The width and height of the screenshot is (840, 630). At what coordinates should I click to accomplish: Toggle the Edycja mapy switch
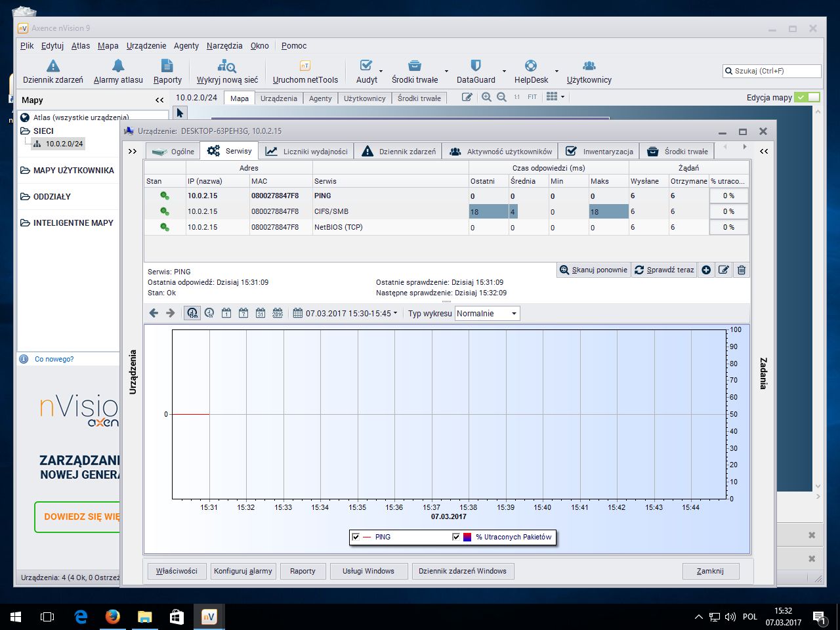807,97
